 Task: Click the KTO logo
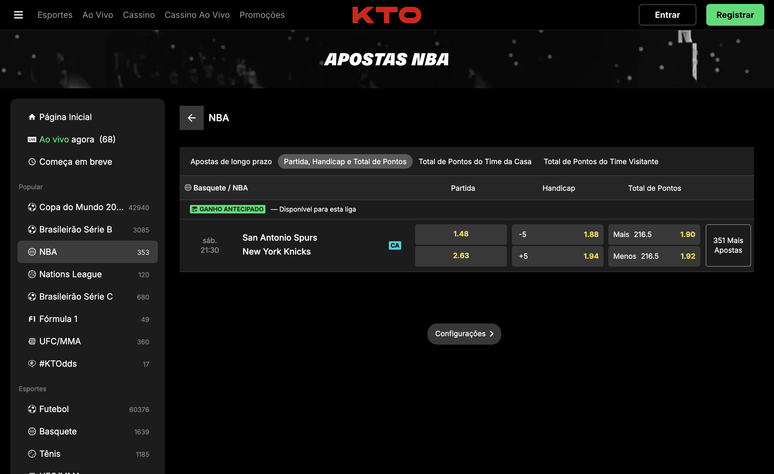[x=387, y=15]
